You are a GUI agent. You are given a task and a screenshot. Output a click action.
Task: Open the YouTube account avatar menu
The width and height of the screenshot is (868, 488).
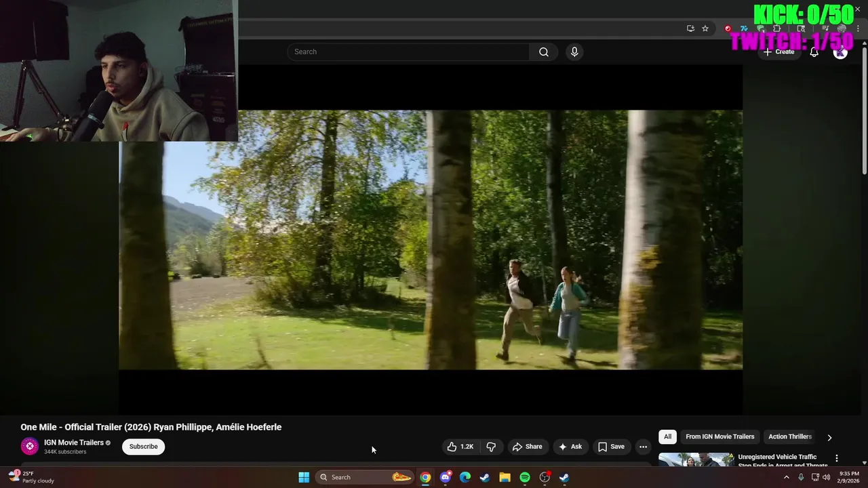(840, 52)
